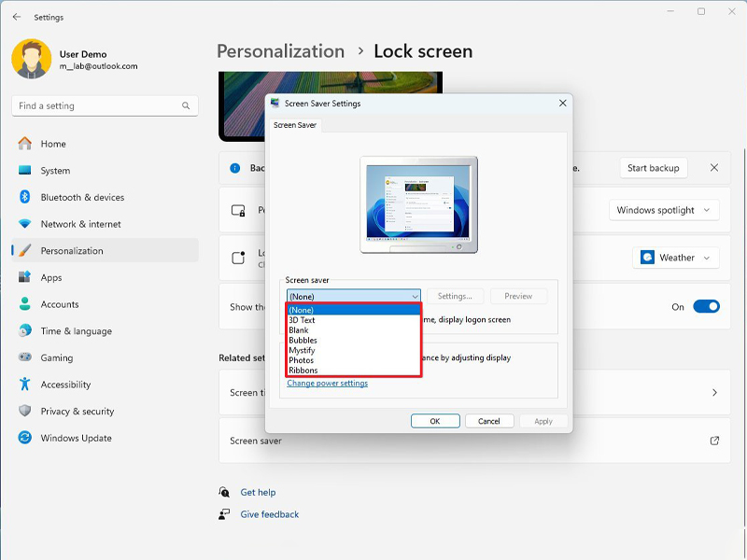Click the Give feedback icon
747x560 pixels.
224,514
